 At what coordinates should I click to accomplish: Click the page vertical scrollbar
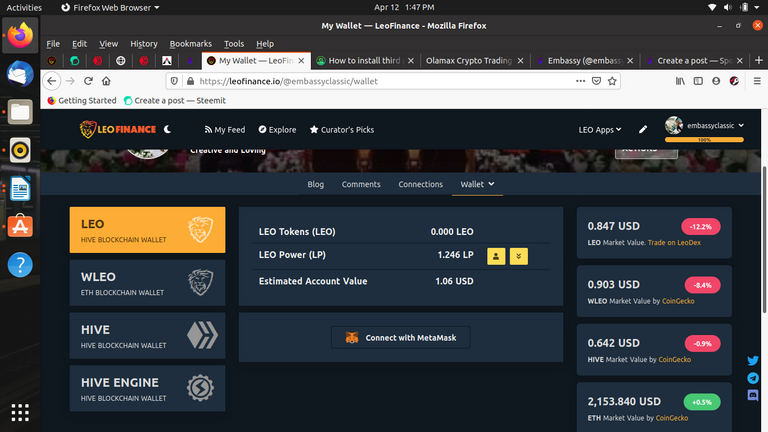coord(764,240)
